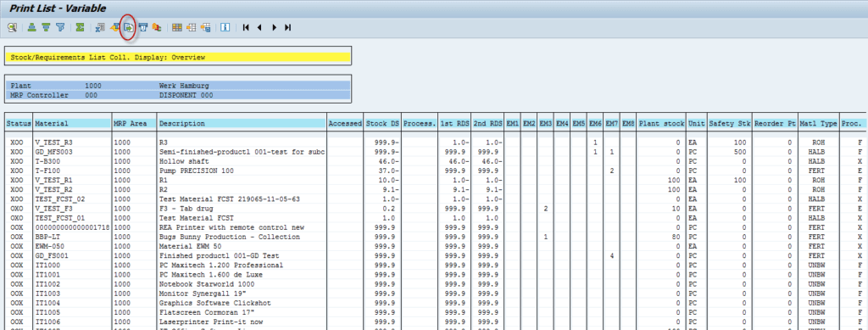
Task: Click the Mail recipient icon
Action: coord(142,27)
